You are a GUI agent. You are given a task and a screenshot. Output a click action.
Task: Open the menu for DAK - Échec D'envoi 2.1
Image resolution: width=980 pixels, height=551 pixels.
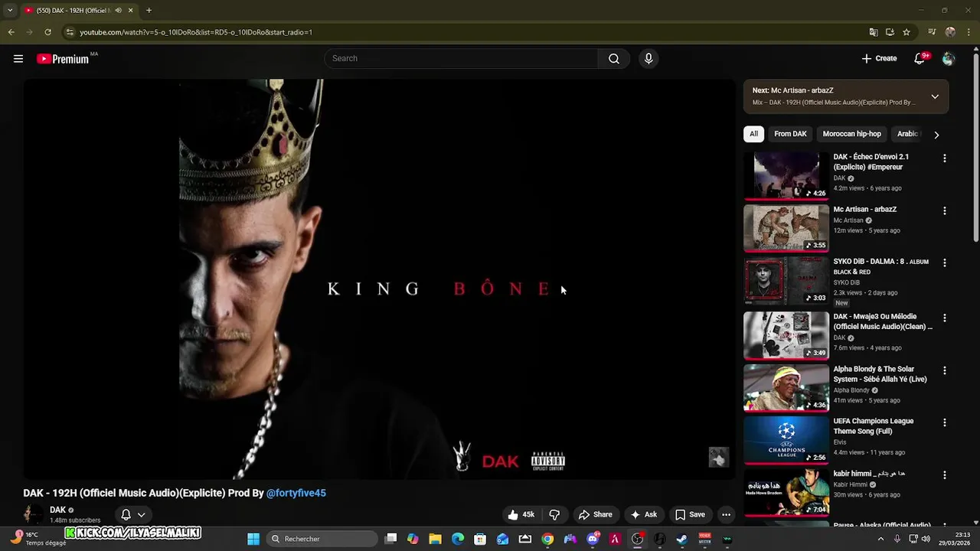(944, 158)
